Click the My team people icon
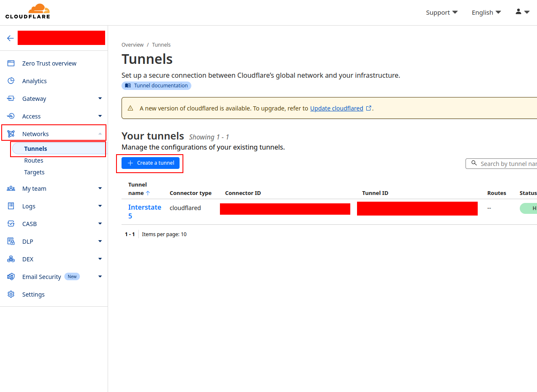The image size is (537, 392). pos(11,189)
